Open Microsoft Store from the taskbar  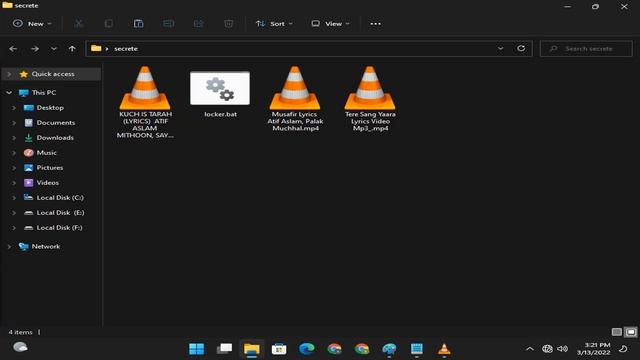pyautogui.click(x=279, y=349)
